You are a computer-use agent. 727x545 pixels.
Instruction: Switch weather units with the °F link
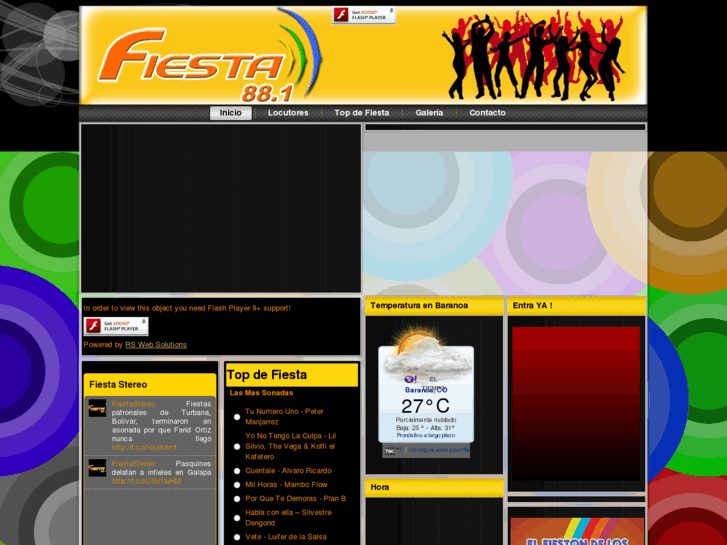pyautogui.click(x=400, y=449)
